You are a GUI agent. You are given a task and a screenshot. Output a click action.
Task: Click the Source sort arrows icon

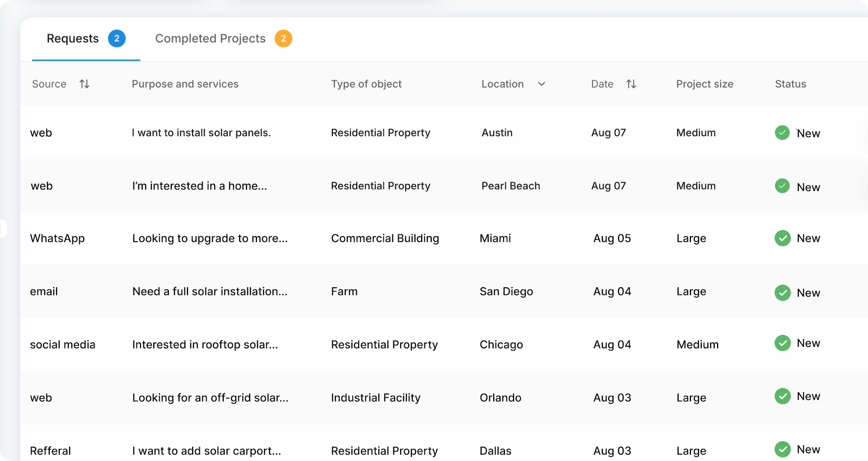[x=84, y=84]
